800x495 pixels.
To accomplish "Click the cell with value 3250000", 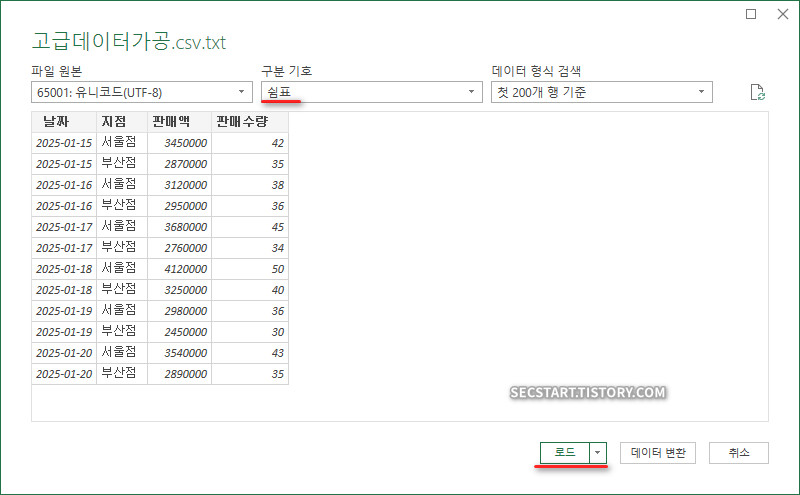I will tap(180, 289).
